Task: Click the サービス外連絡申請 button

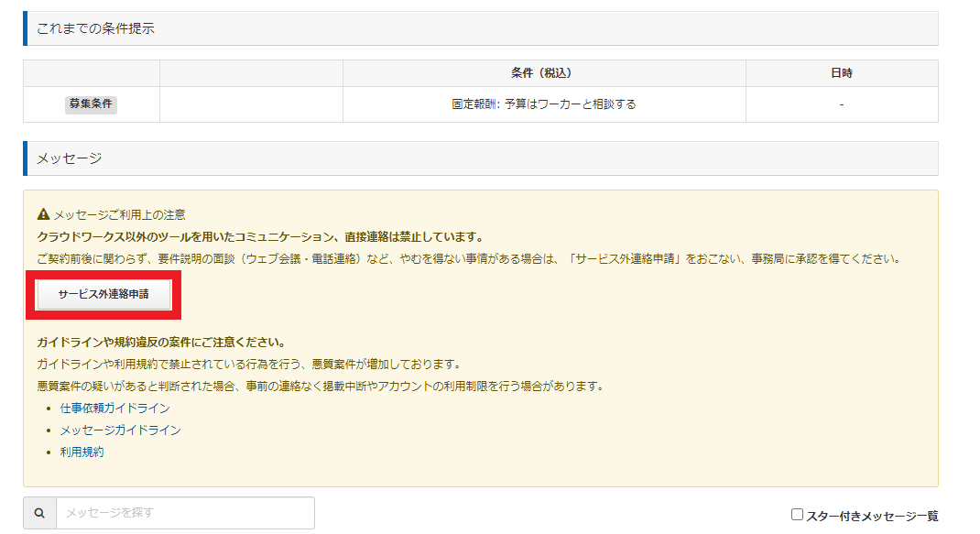Action: [103, 295]
